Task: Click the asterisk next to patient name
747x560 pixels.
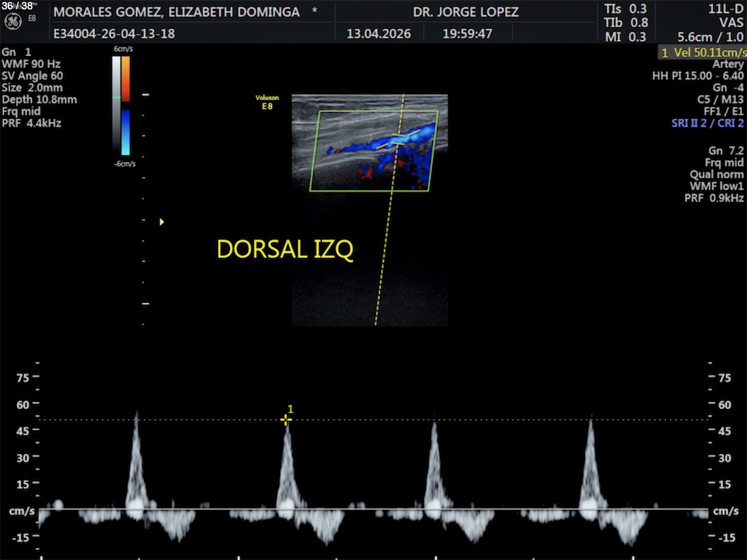Action: pyautogui.click(x=315, y=11)
